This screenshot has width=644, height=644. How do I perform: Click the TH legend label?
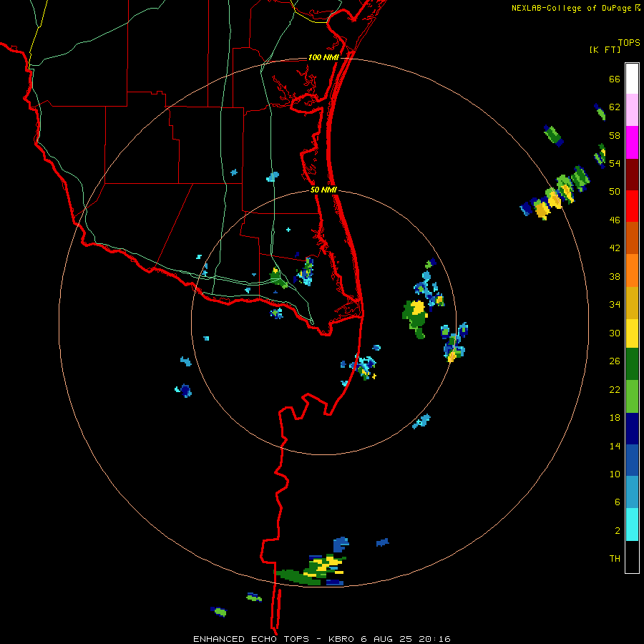point(615,558)
